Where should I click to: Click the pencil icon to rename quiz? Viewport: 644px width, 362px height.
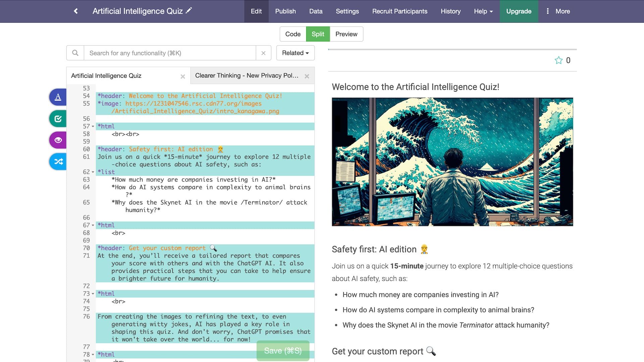[x=189, y=11]
